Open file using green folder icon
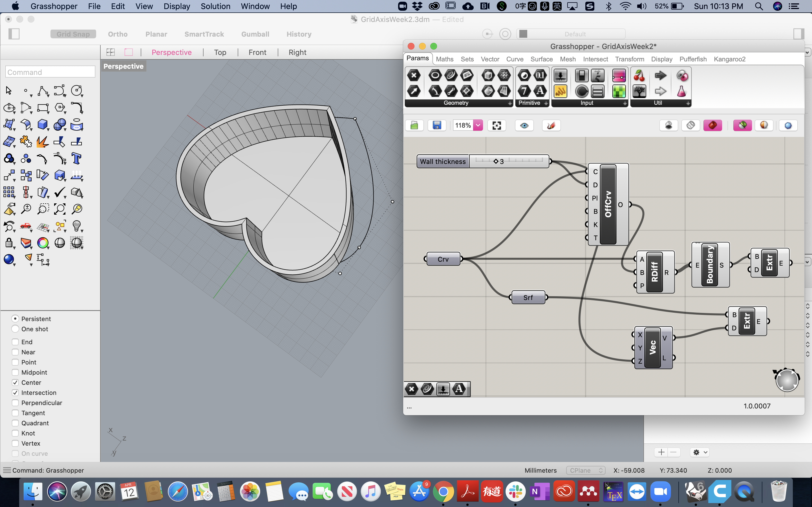The height and width of the screenshot is (507, 812). 414,125
